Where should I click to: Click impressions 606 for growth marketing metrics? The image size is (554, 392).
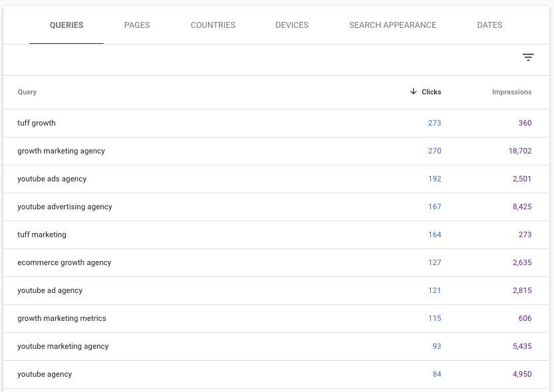coord(525,318)
